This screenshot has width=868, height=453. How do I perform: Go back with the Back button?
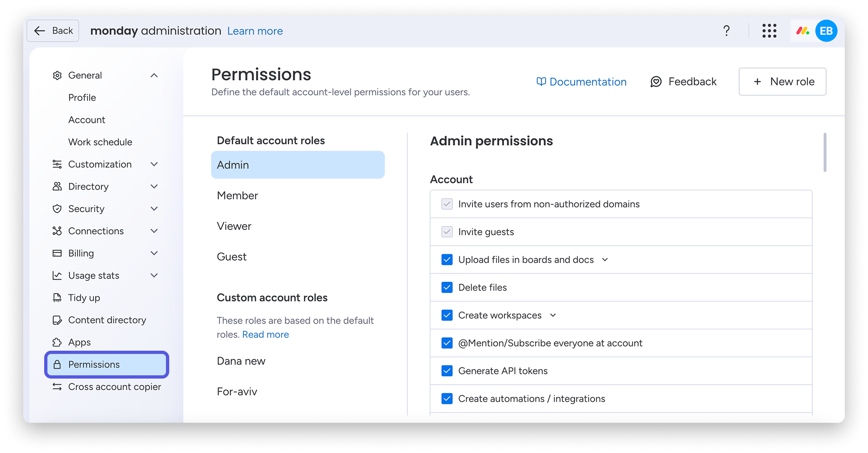tap(53, 31)
